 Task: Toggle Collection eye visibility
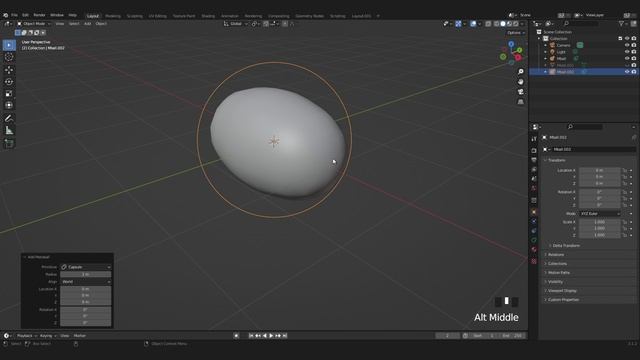pos(627,38)
